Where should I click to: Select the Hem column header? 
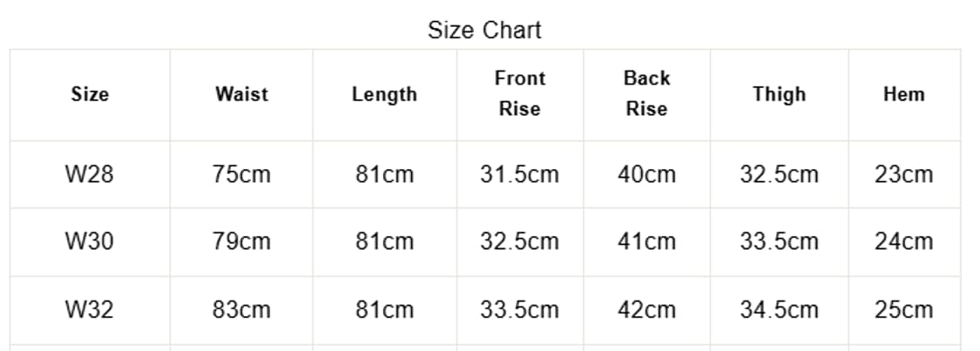[x=903, y=94]
